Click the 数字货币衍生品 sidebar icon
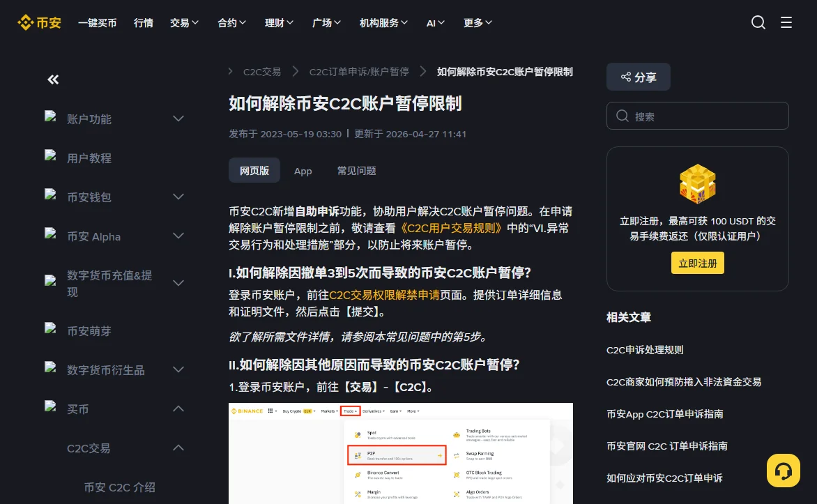The width and height of the screenshot is (817, 504). (x=51, y=367)
